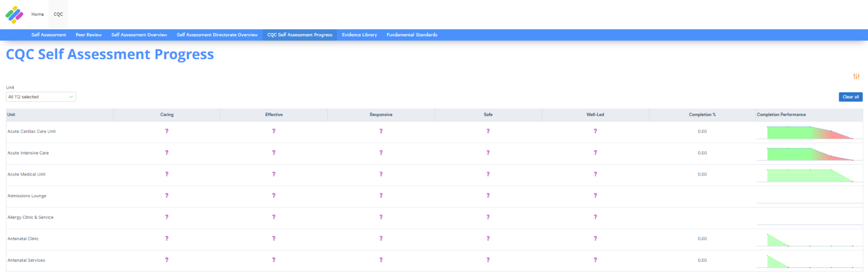Click Well-Led question mark for Antenatal Services
This screenshot has height=272, width=868.
[595, 260]
